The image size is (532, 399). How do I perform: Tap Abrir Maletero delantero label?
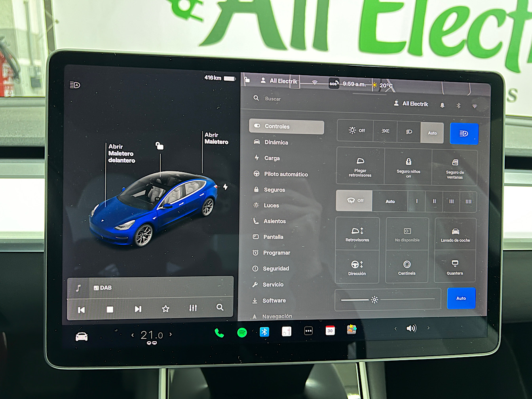[122, 153]
